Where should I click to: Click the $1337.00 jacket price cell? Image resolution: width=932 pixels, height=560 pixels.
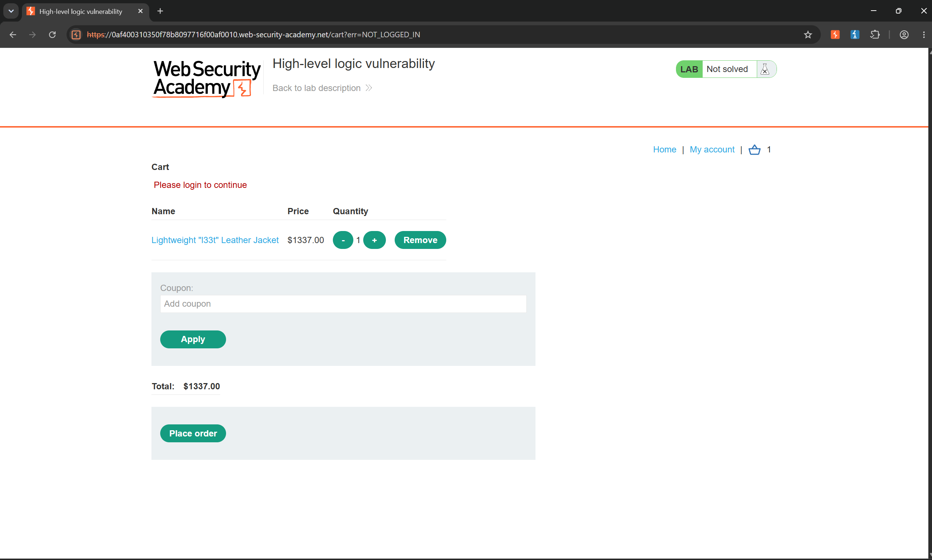305,240
